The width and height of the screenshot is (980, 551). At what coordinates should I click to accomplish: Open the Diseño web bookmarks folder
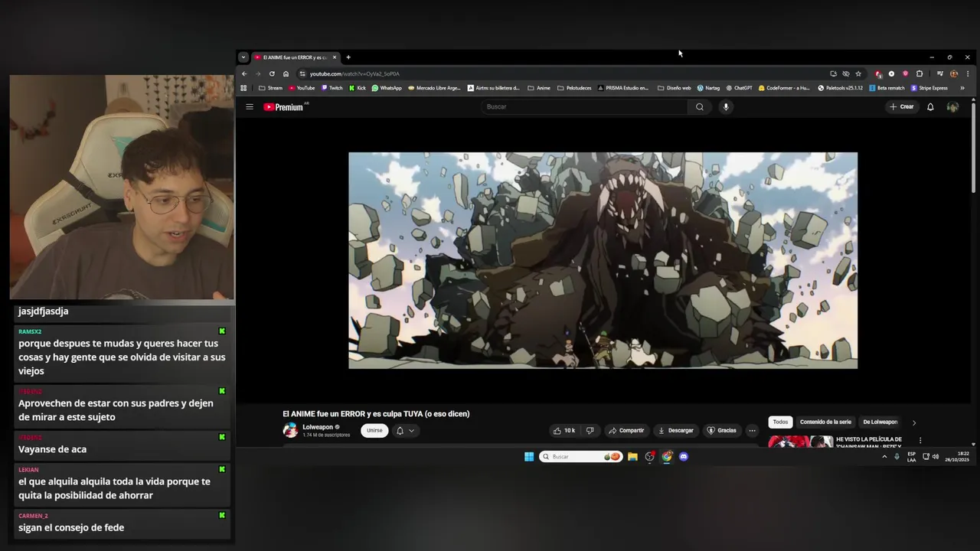(674, 88)
